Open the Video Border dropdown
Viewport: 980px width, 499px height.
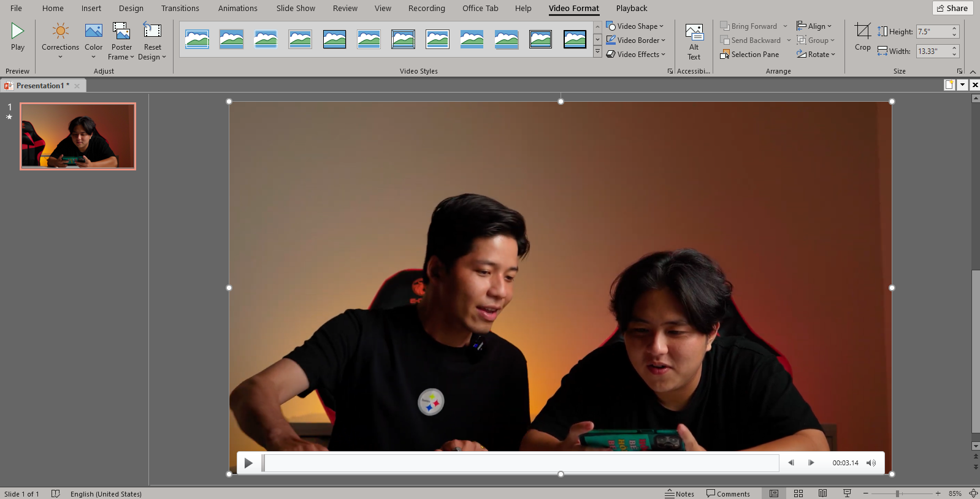[x=635, y=40]
